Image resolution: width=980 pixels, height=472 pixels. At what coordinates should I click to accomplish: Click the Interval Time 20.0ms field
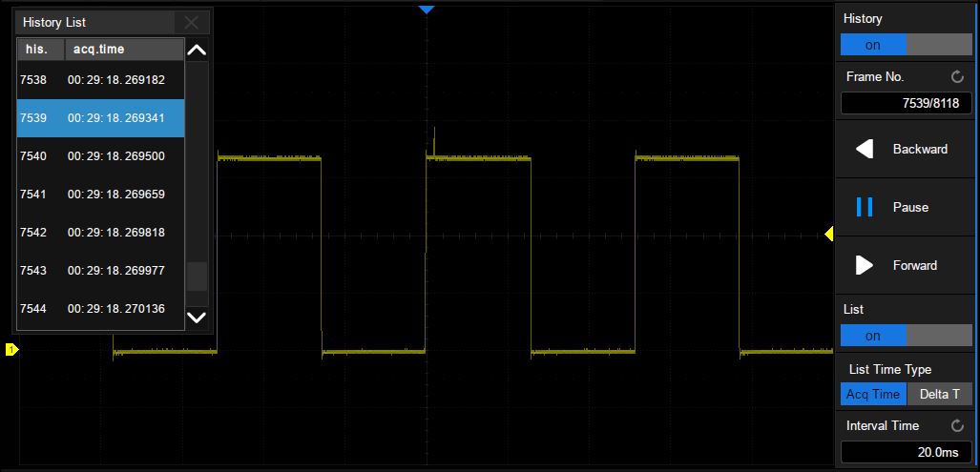[x=906, y=452]
